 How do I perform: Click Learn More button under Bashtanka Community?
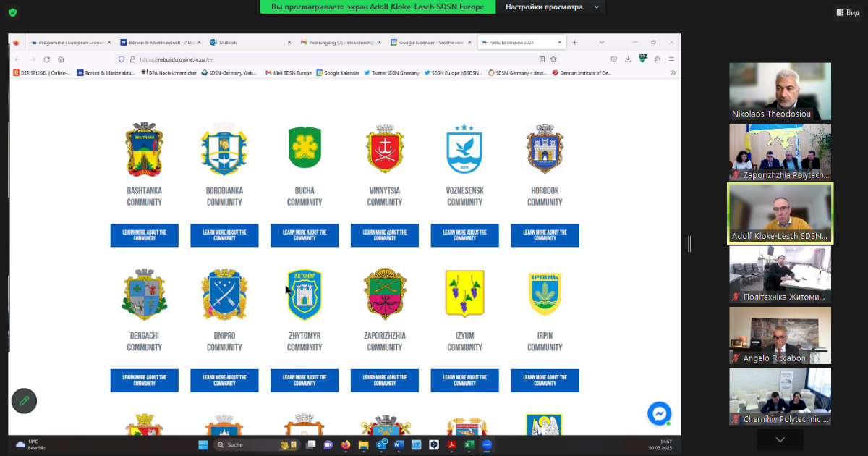(x=144, y=235)
